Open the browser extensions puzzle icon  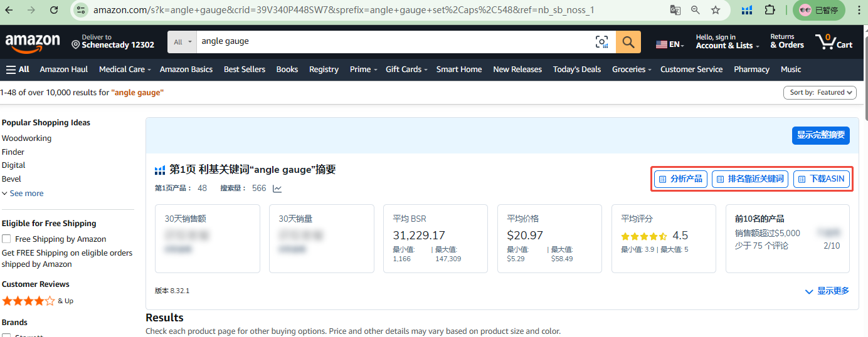pos(770,10)
